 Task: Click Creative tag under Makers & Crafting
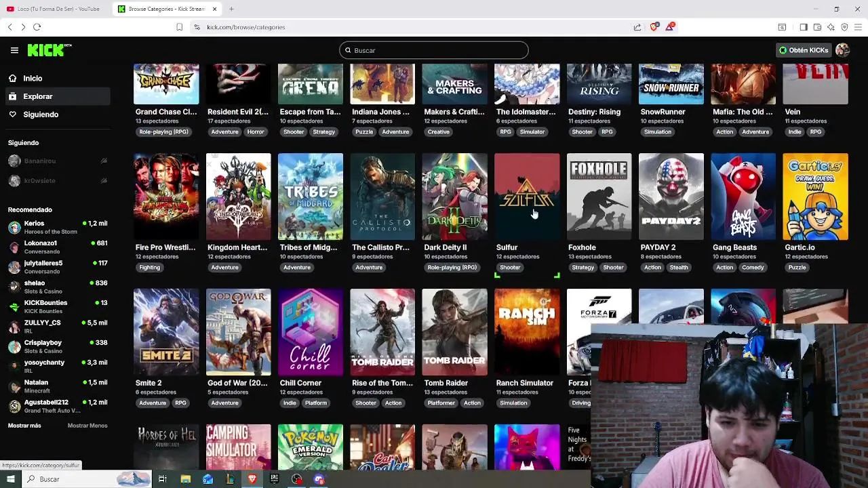click(x=439, y=132)
